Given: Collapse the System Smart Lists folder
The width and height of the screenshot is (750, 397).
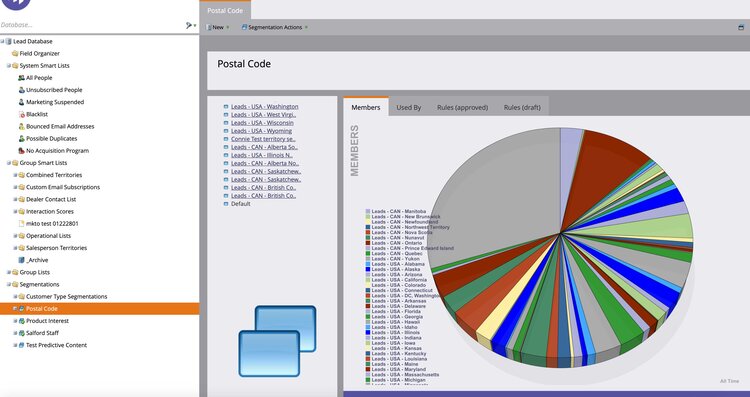Looking at the screenshot, I should [9, 66].
